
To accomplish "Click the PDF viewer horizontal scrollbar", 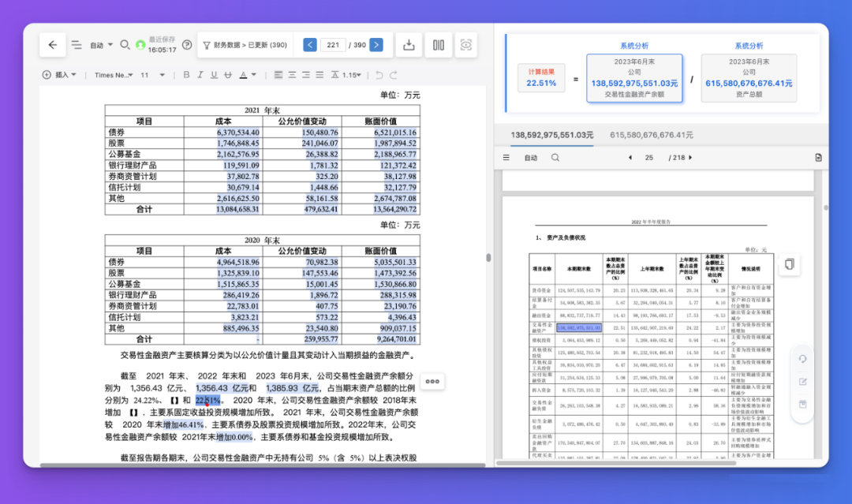I will point(616,463).
